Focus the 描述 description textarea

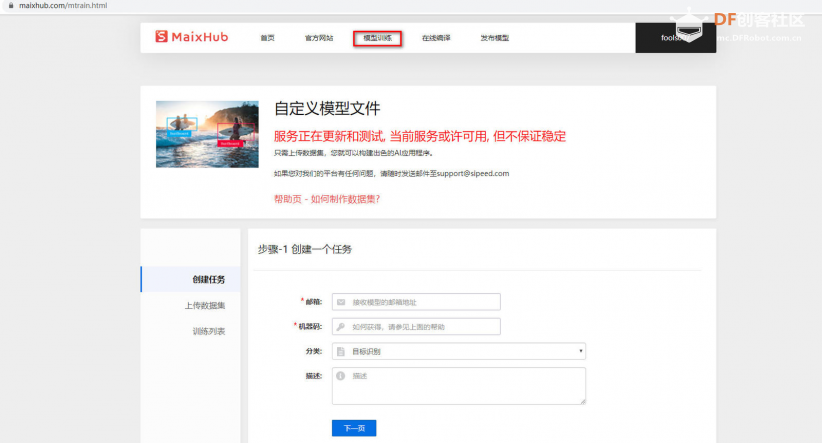click(459, 386)
